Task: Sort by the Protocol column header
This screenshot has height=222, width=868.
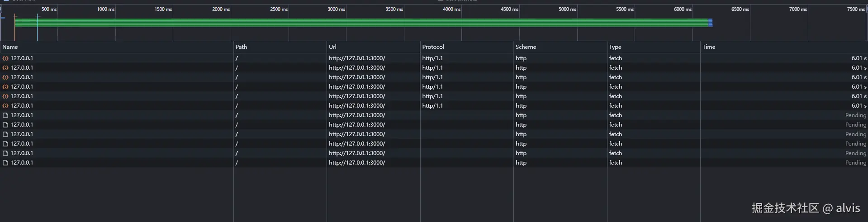Action: click(x=433, y=47)
